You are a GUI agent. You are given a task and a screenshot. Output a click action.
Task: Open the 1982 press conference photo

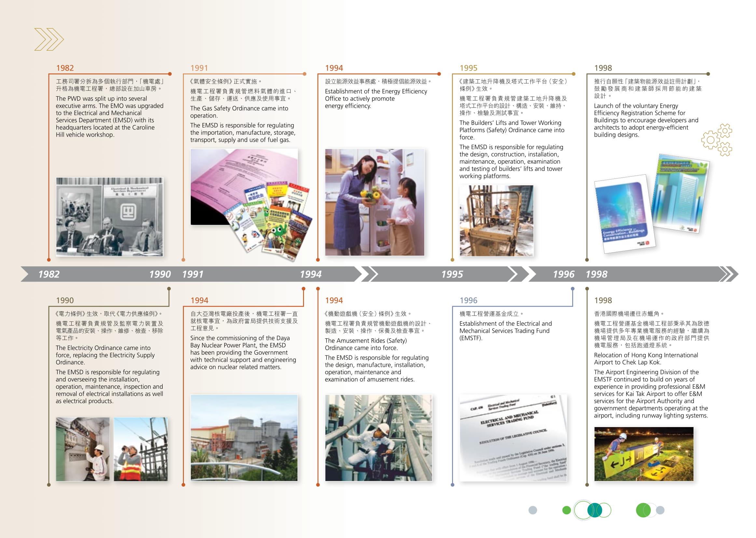point(109,217)
